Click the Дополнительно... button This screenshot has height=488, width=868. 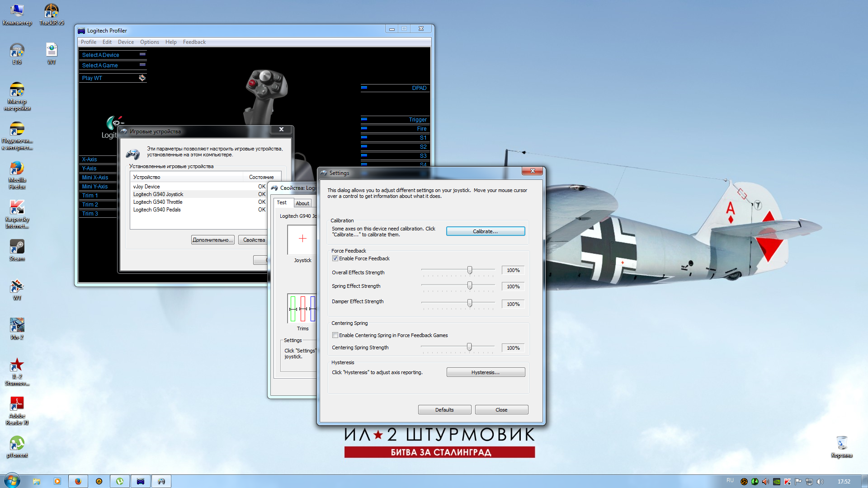[212, 240]
